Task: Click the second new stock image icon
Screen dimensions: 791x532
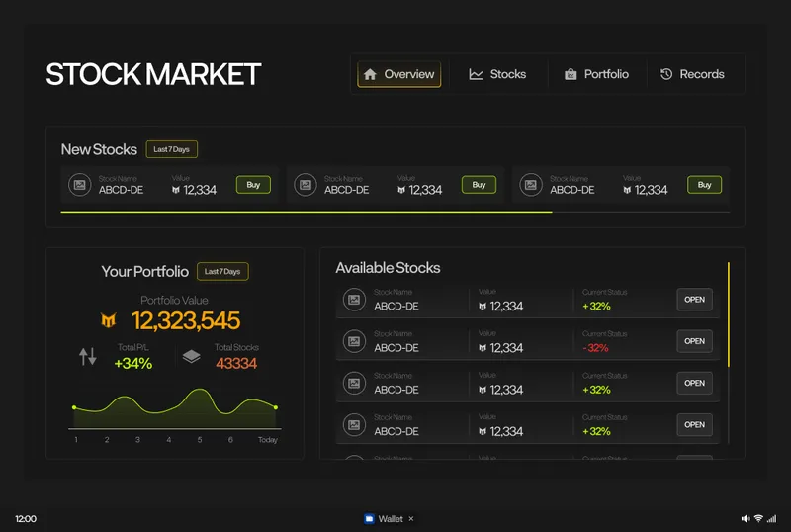Action: pos(306,185)
